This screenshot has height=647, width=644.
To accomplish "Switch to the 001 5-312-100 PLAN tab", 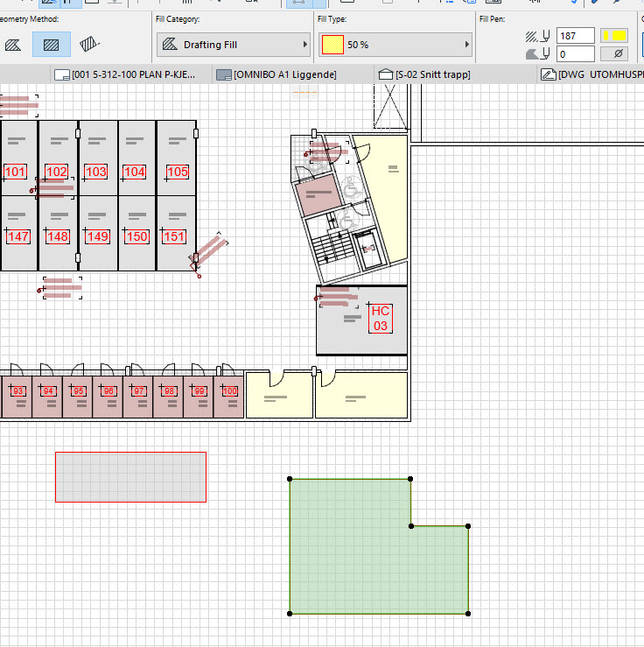I will (x=129, y=75).
